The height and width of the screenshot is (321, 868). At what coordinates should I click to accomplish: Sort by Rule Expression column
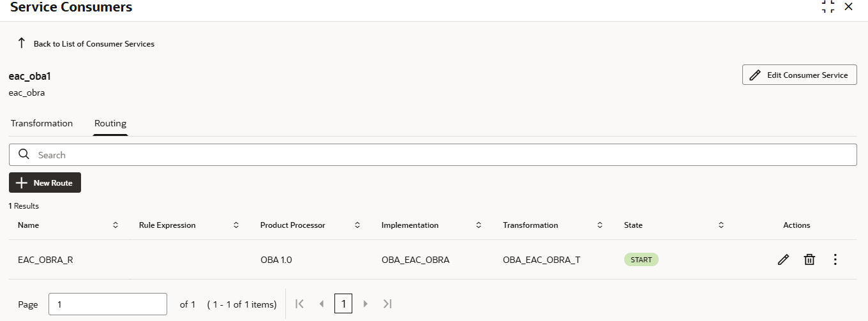click(236, 225)
